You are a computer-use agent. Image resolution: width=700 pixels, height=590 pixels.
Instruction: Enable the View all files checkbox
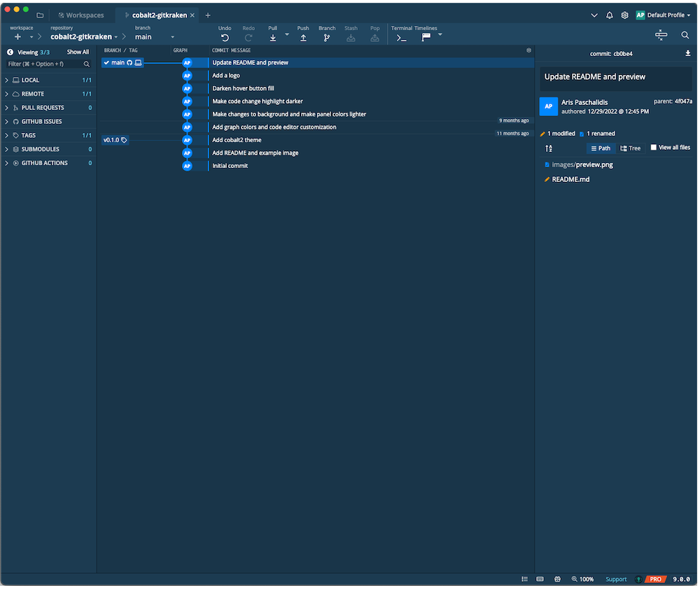tap(655, 148)
